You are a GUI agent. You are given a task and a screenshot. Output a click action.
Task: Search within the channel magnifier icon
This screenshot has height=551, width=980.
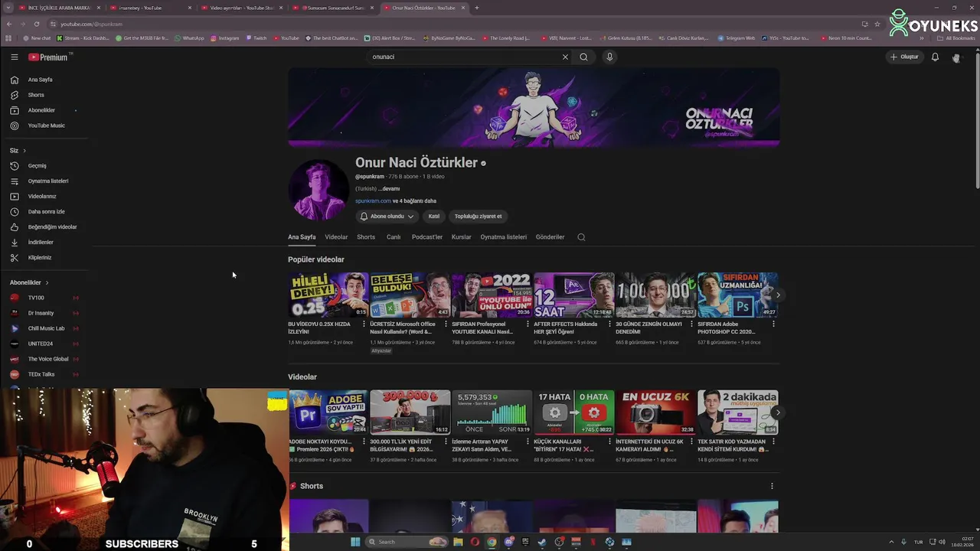point(581,237)
